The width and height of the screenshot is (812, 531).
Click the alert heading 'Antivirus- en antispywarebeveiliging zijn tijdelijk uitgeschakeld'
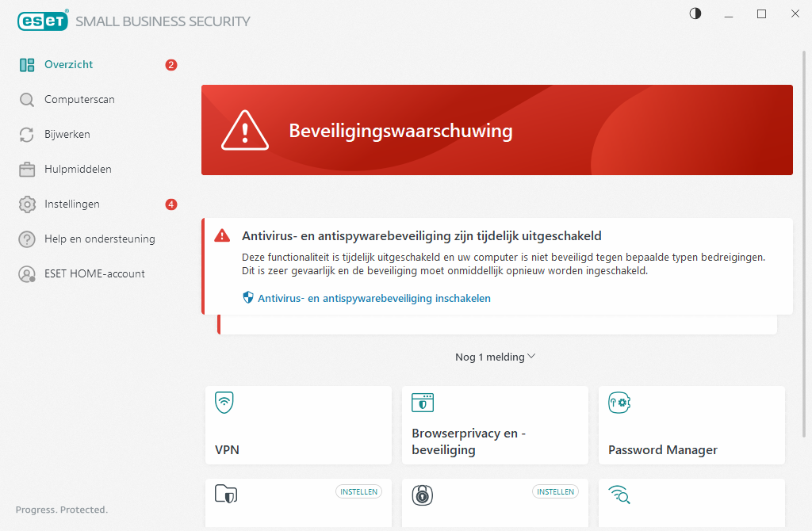click(422, 236)
